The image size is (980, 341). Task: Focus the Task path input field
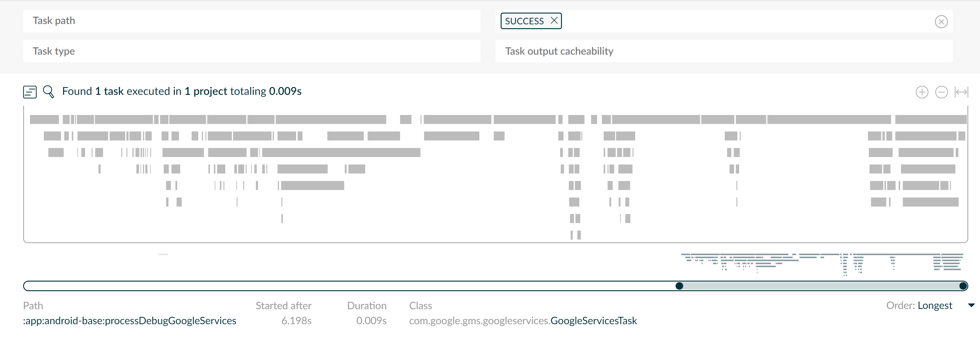coord(251,21)
